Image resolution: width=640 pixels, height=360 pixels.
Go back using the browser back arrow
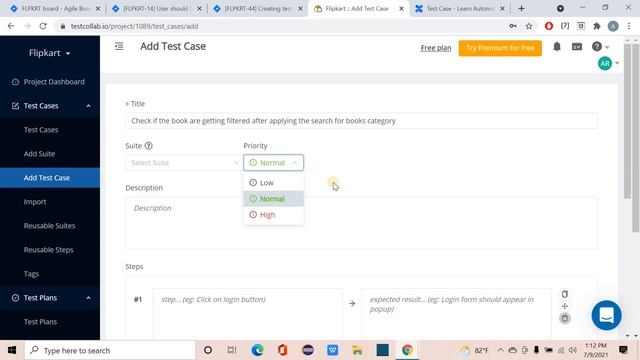click(x=11, y=26)
